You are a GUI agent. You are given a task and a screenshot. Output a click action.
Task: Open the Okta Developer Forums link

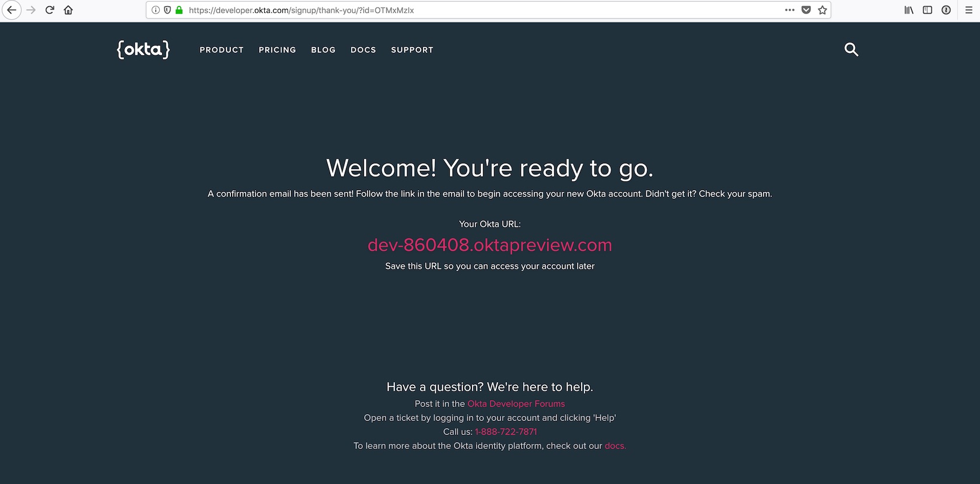(x=516, y=404)
